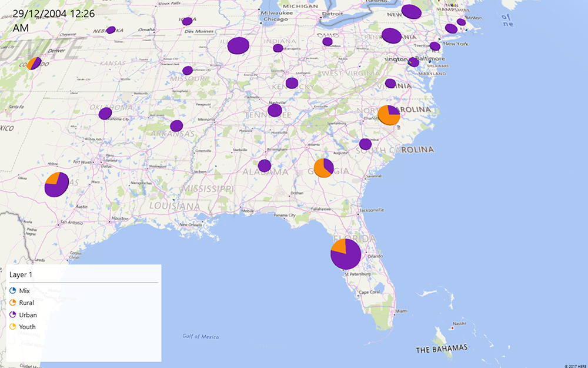Screen dimensions: 588x368
Task: Click the orange-purple pie over North Carolina
Action: (x=389, y=115)
